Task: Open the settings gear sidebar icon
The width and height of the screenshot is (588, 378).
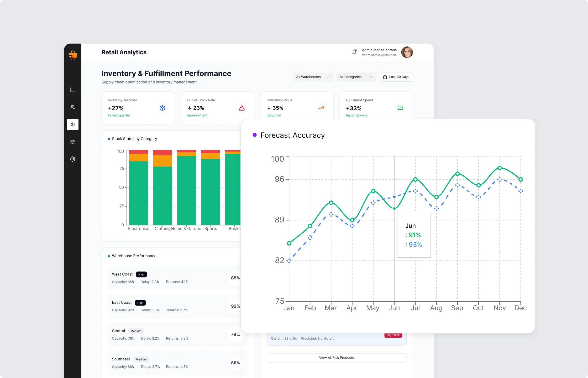Action: (73, 159)
